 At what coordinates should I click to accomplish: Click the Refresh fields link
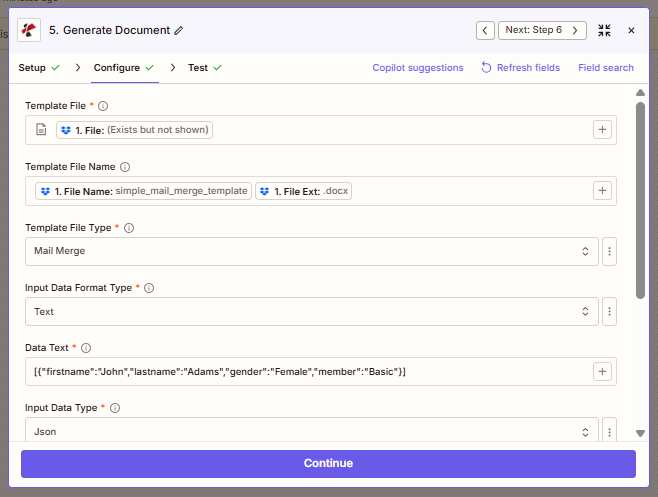pyautogui.click(x=520, y=68)
